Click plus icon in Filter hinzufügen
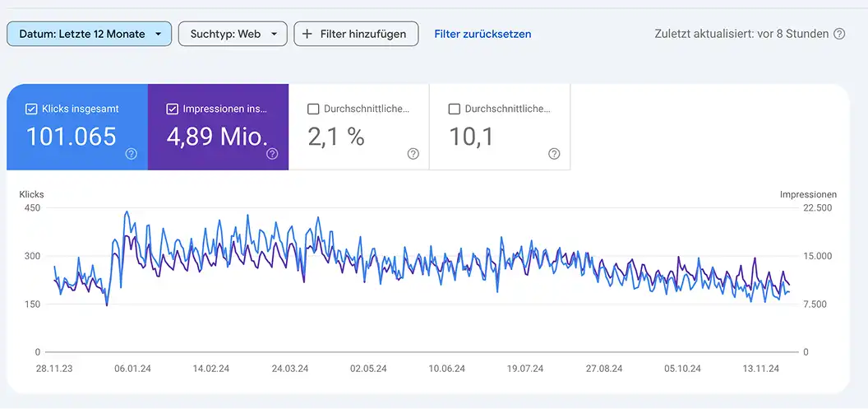 click(307, 34)
